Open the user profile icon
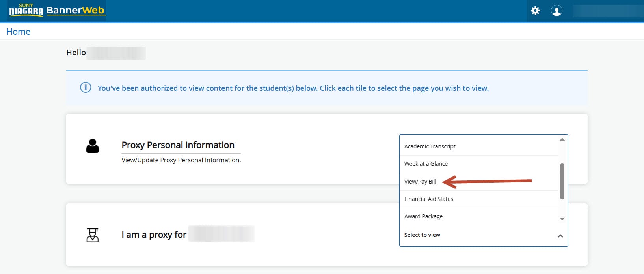The height and width of the screenshot is (274, 644). coord(557,11)
